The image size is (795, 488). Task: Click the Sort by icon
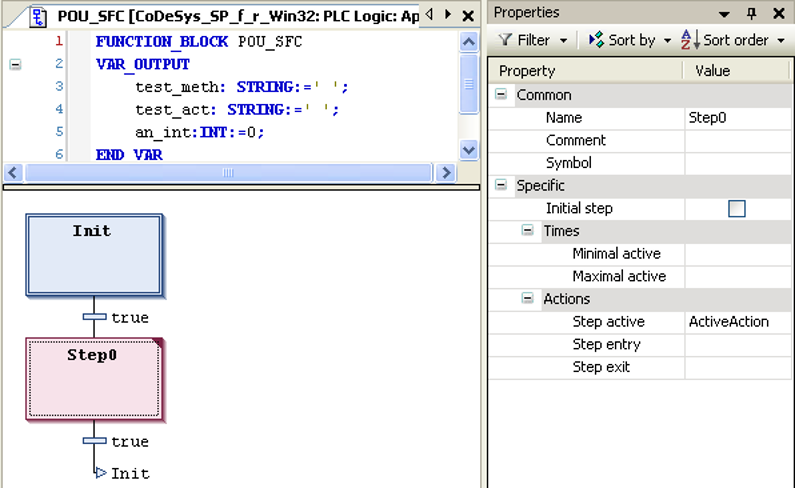(x=596, y=40)
